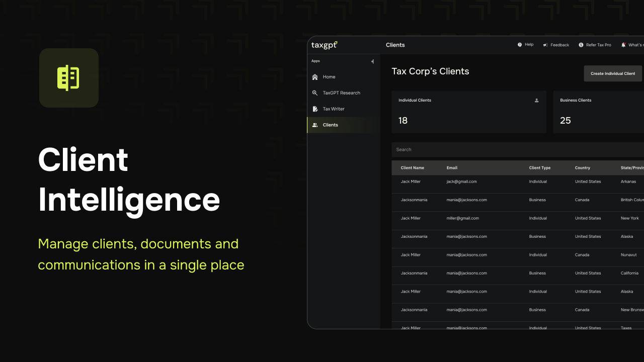644x362 pixels.
Task: Click the Create Individual Client button
Action: pyautogui.click(x=613, y=73)
